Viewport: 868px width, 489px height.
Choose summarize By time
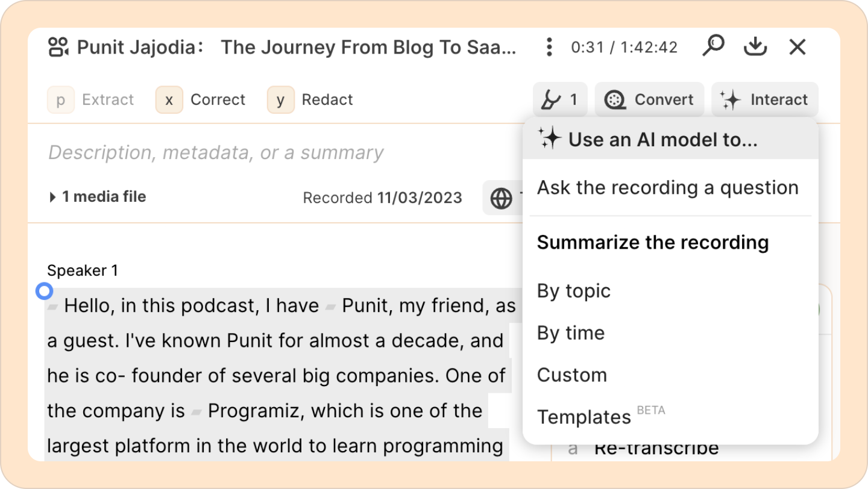tap(571, 333)
